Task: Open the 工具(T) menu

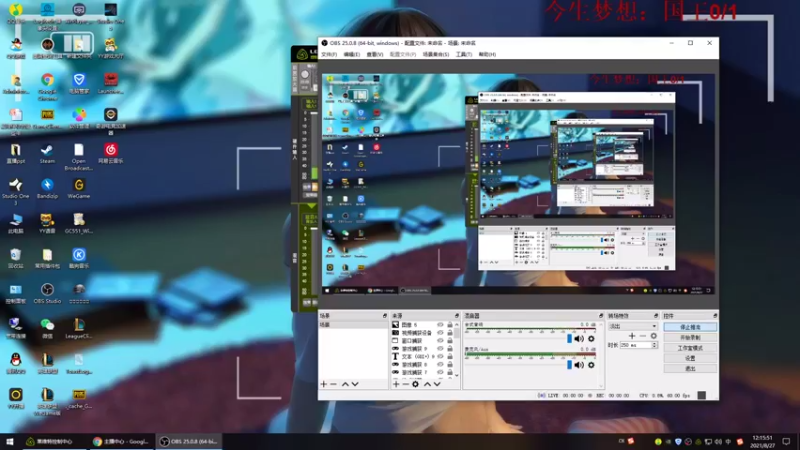Action: point(464,54)
